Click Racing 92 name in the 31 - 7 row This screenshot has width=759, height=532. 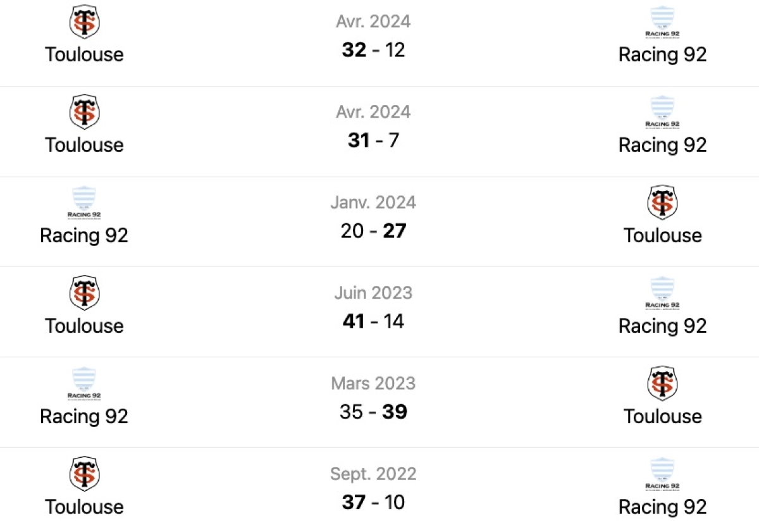point(662,145)
